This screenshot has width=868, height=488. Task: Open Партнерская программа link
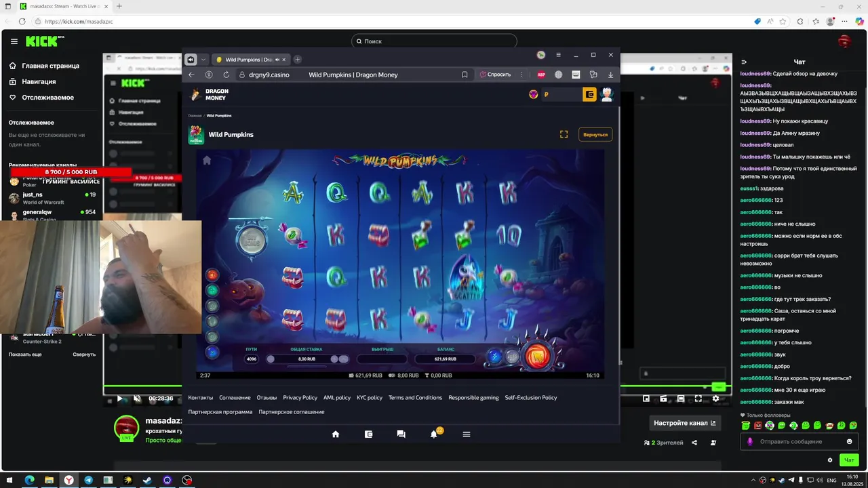(220, 412)
